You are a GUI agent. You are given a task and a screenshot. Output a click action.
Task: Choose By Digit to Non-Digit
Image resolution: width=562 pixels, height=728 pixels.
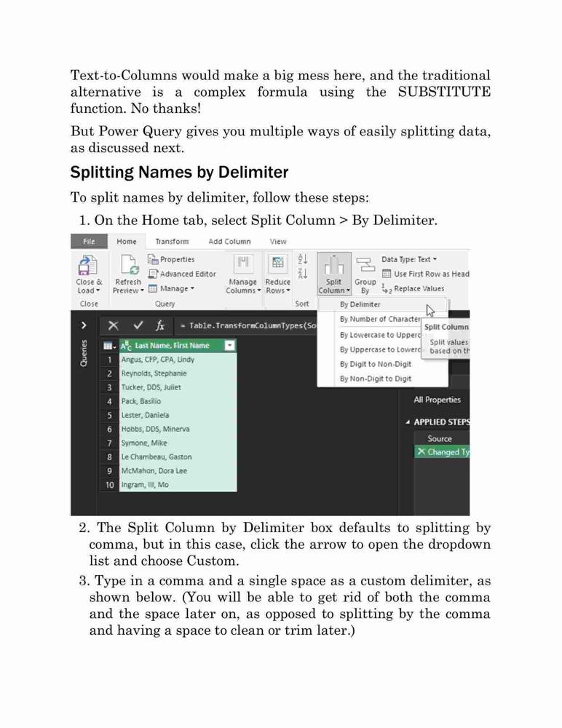tap(383, 365)
